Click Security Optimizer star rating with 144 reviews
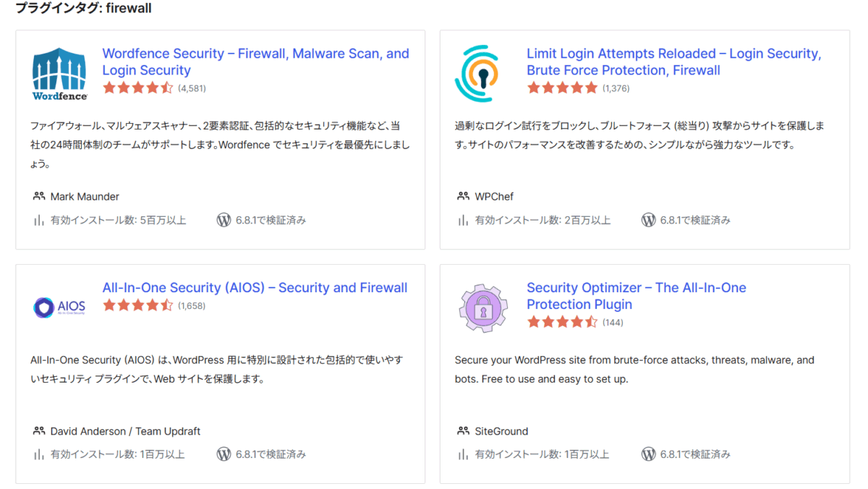Image resolution: width=868 pixels, height=489 pixels. [x=563, y=323]
